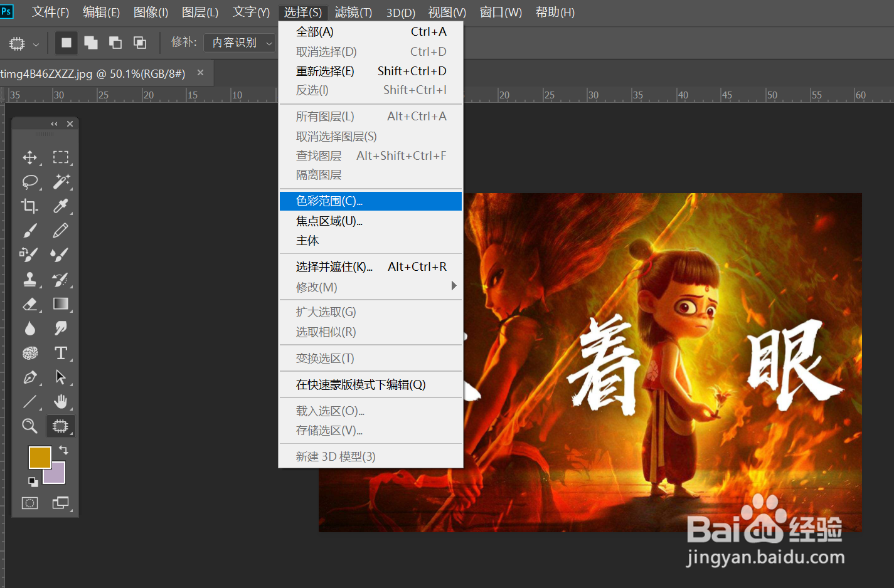The image size is (894, 588).
Task: Select the Zoom tool
Action: click(x=29, y=426)
